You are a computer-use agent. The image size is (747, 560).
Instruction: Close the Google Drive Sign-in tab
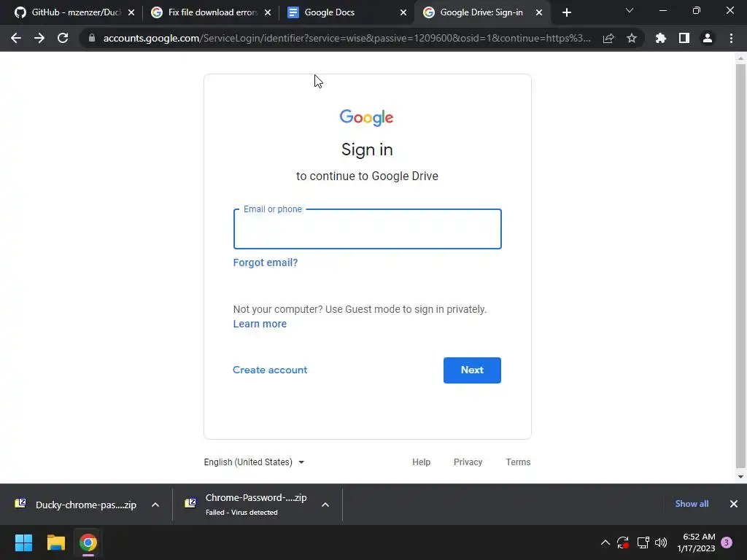[x=539, y=12]
